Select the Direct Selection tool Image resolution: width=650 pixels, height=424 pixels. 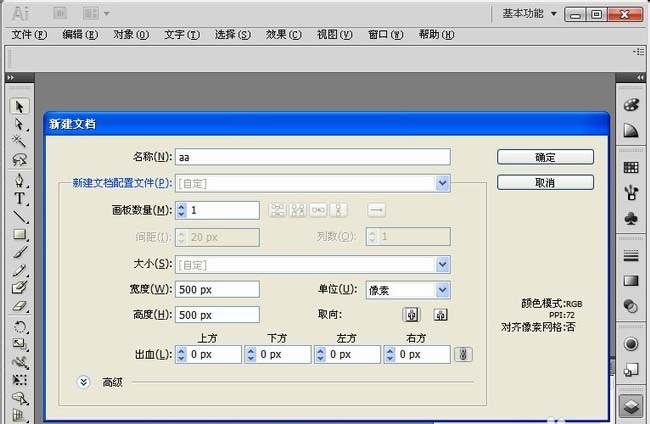click(19, 124)
